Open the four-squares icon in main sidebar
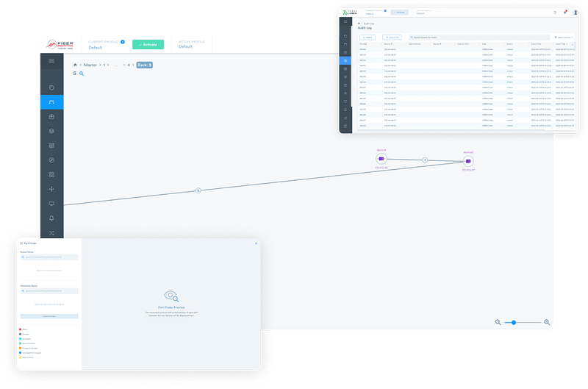588x389 pixels. click(51, 175)
